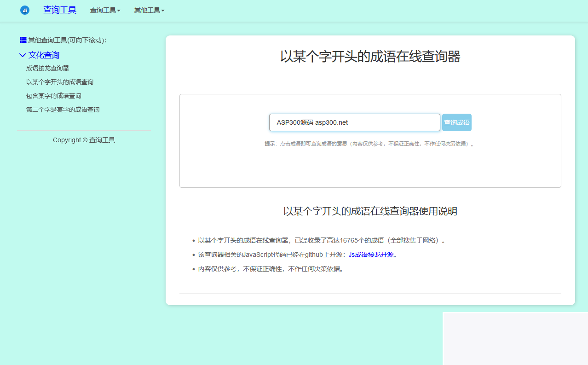Open the 查询工具 navbar dropdown
The width and height of the screenshot is (588, 365).
[105, 10]
